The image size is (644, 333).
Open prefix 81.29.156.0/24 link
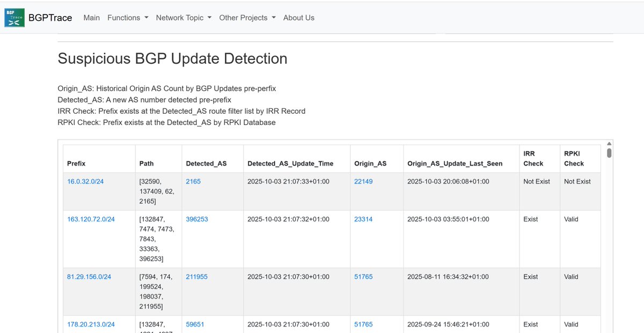[x=89, y=277]
